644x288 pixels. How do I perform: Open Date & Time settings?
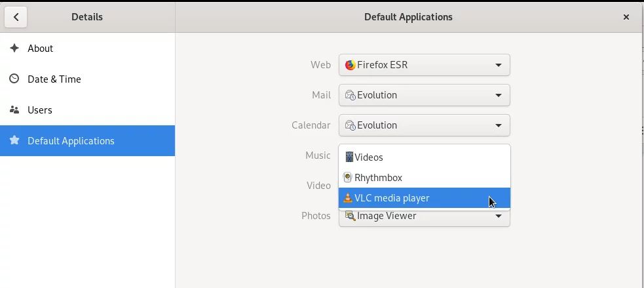[x=88, y=79]
